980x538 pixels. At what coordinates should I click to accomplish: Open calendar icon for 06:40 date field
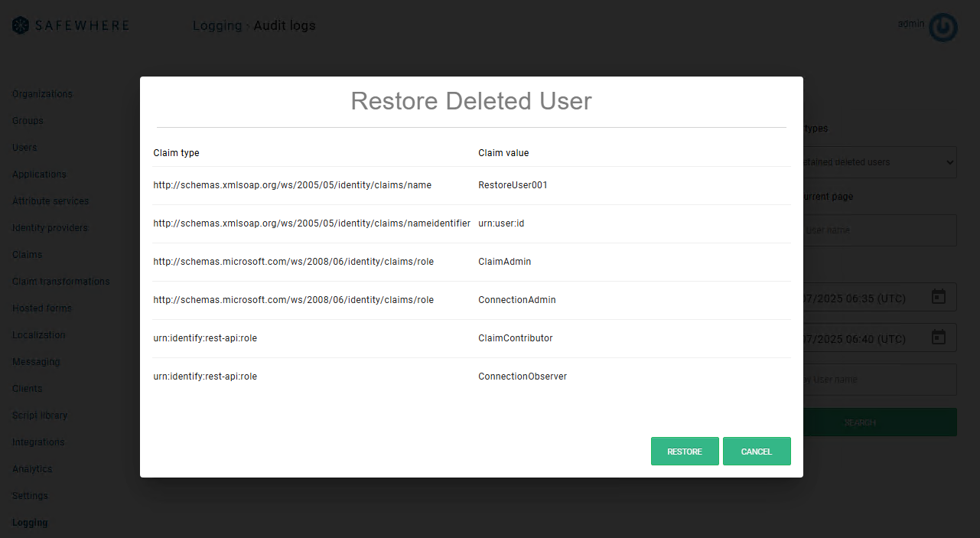point(939,337)
